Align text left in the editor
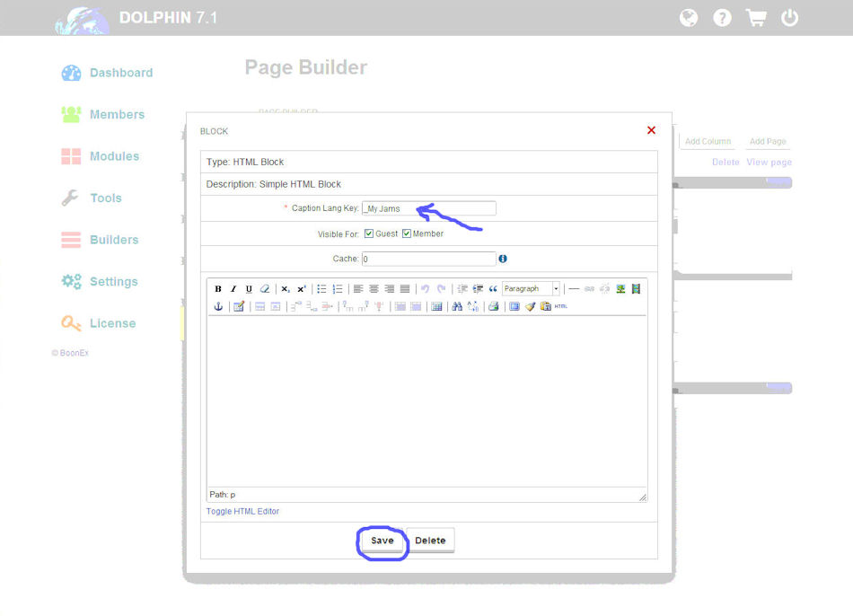The height and width of the screenshot is (616, 853). (358, 289)
